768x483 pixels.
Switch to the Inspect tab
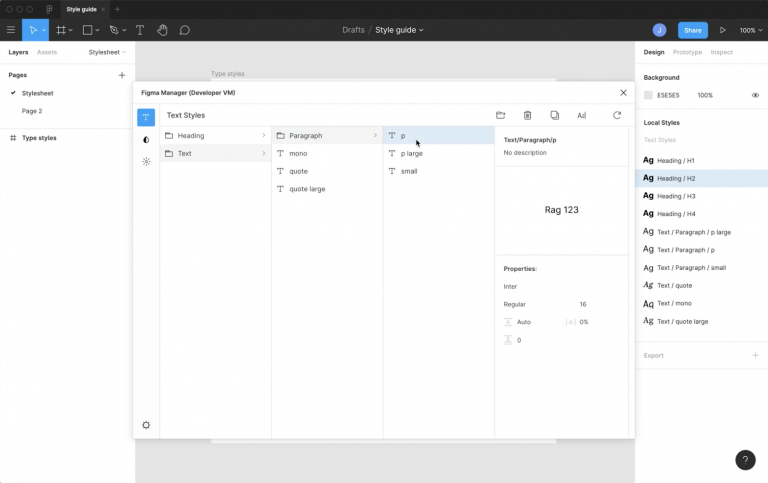click(721, 52)
